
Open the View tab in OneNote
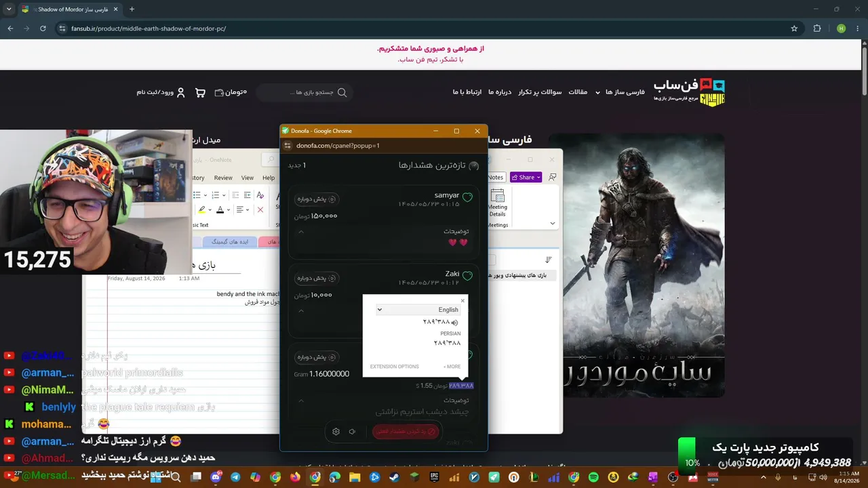point(248,178)
